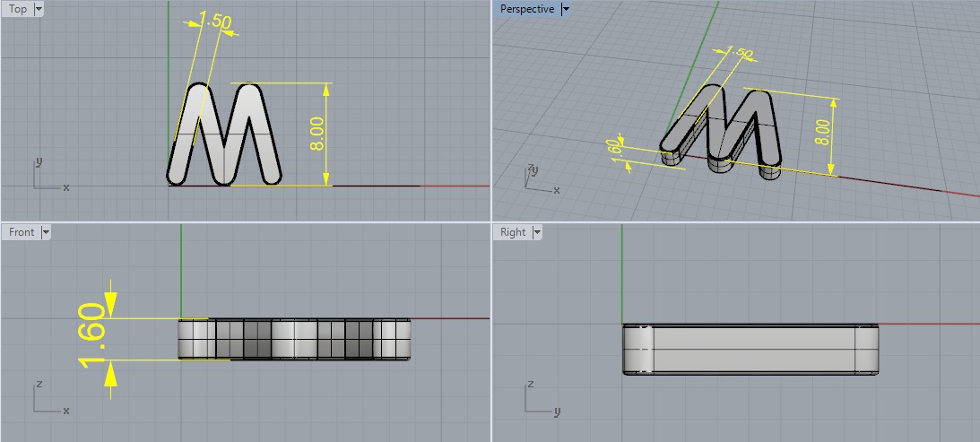Image resolution: width=980 pixels, height=442 pixels.
Task: Select the 8.00 dimension in Perspective viewport
Action: pos(822,132)
